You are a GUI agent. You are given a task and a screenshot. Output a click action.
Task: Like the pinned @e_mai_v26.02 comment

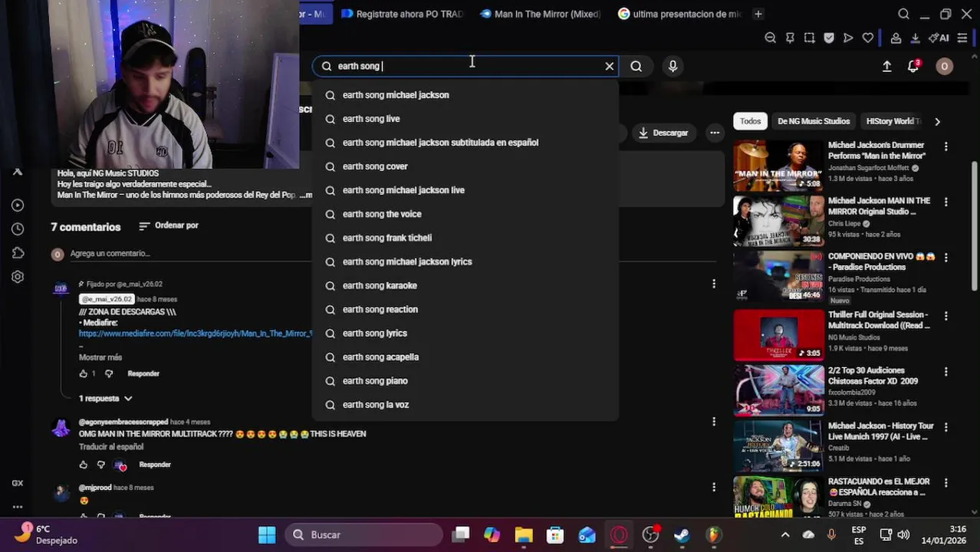click(84, 373)
